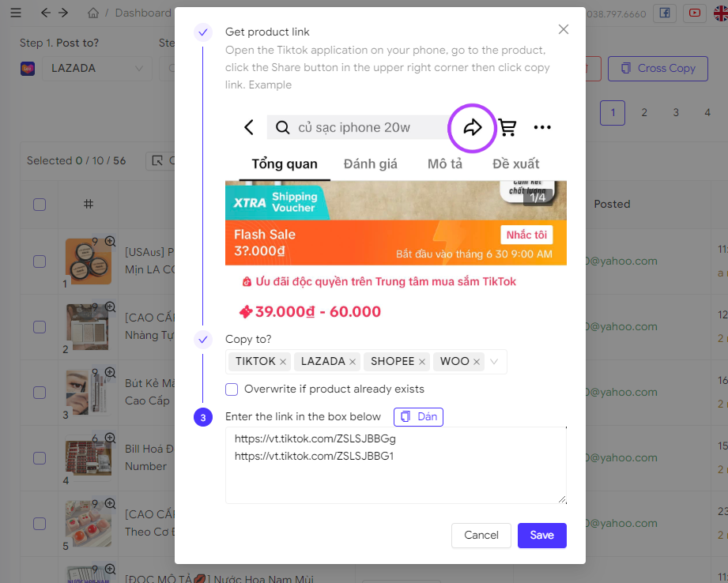The height and width of the screenshot is (583, 728).
Task: Open the YouTube icon in header
Action: (695, 13)
